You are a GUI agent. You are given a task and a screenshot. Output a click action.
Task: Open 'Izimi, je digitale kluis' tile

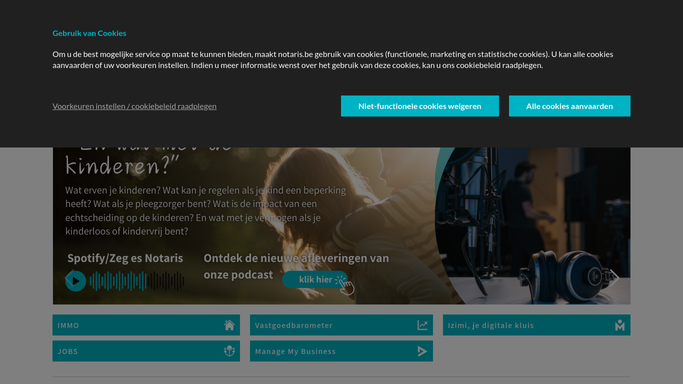(537, 325)
